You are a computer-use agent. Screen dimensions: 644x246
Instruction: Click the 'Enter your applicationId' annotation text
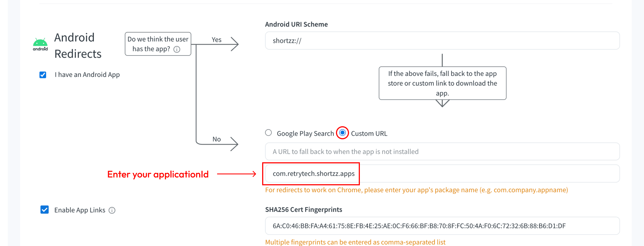[158, 174]
